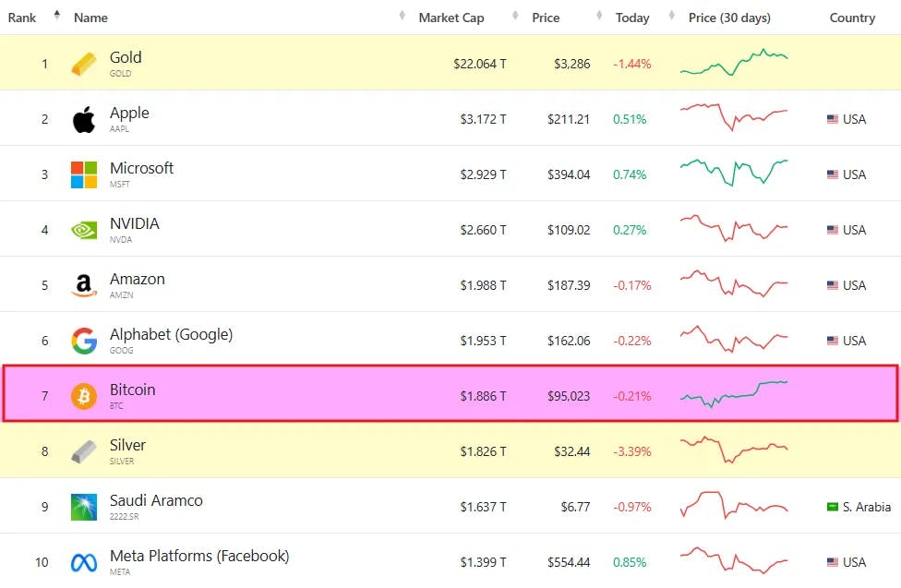Click the Silver bar logo icon

[84, 451]
